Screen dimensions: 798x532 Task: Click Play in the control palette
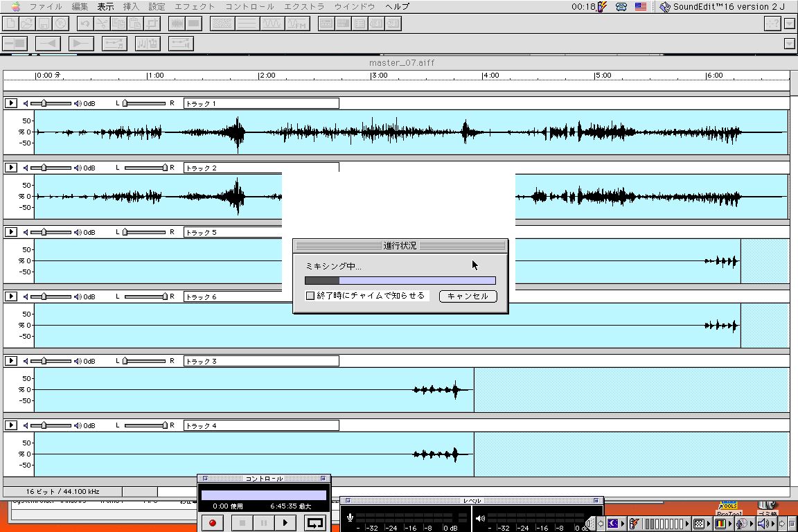(285, 523)
